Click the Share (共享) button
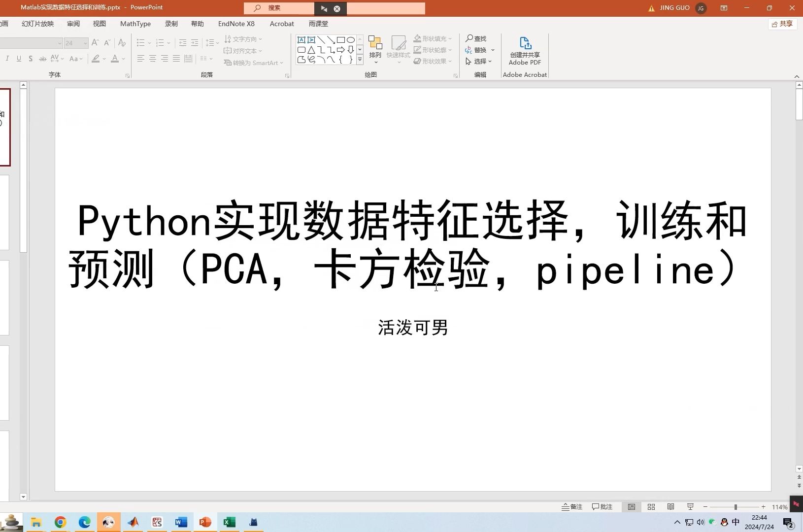This screenshot has height=532, width=803. [783, 24]
